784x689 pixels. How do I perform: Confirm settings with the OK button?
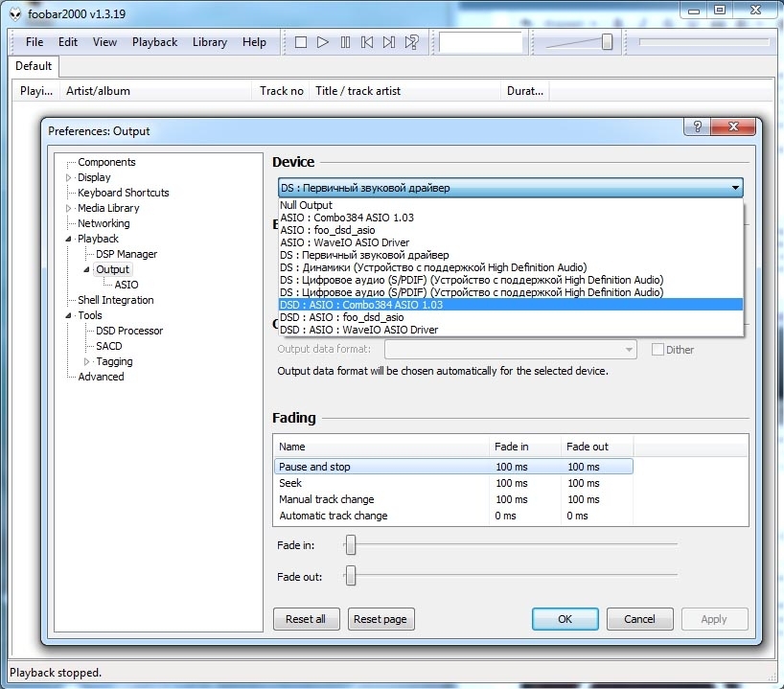pos(565,619)
